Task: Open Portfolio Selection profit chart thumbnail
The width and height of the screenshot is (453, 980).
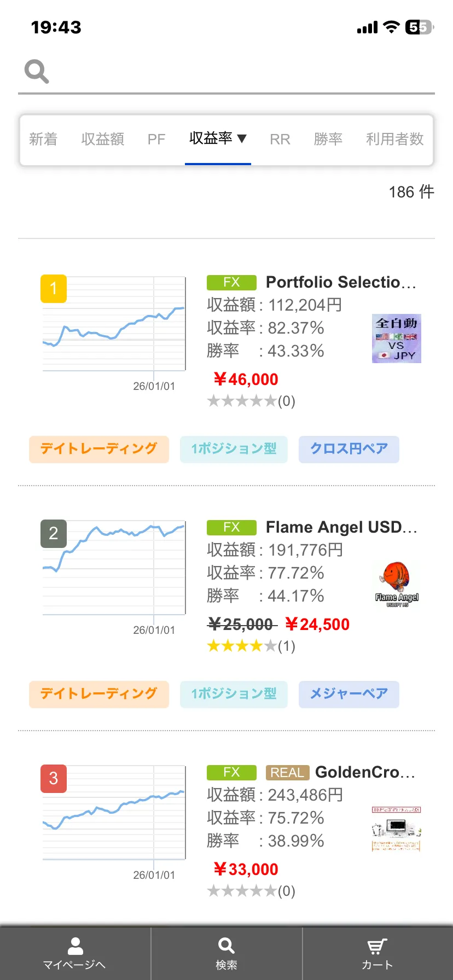Action: tap(114, 324)
